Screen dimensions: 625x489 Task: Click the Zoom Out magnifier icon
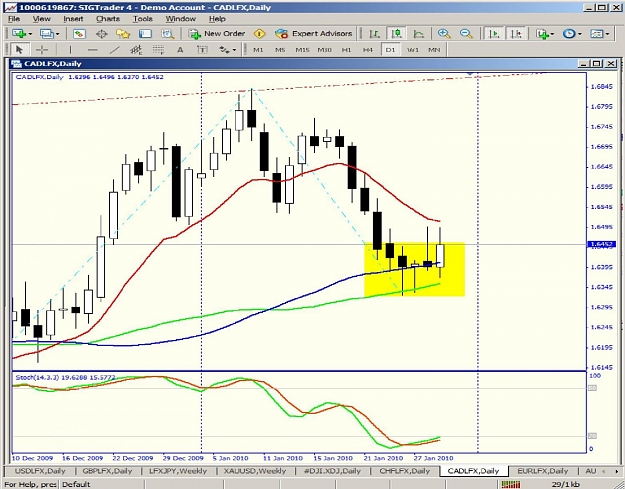click(x=466, y=34)
